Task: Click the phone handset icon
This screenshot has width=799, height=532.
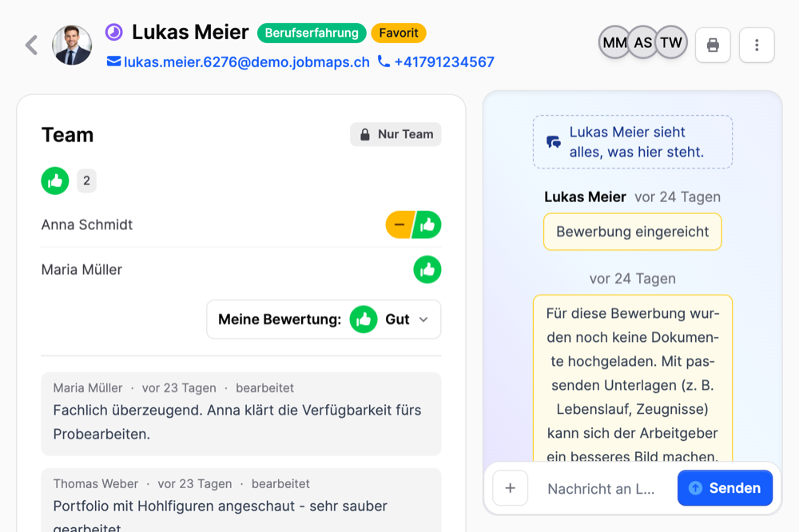Action: [x=384, y=62]
